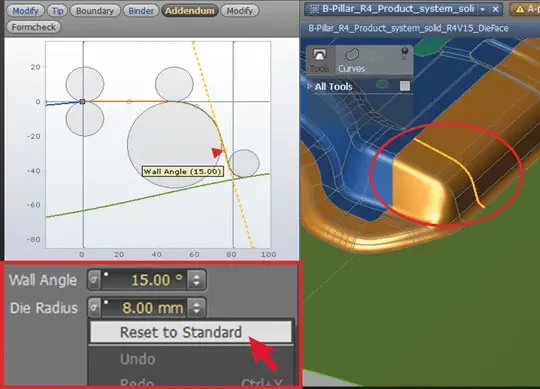Click the Wall Angle label beside the 15.00° field
This screenshot has height=389, width=540.
[x=43, y=280]
